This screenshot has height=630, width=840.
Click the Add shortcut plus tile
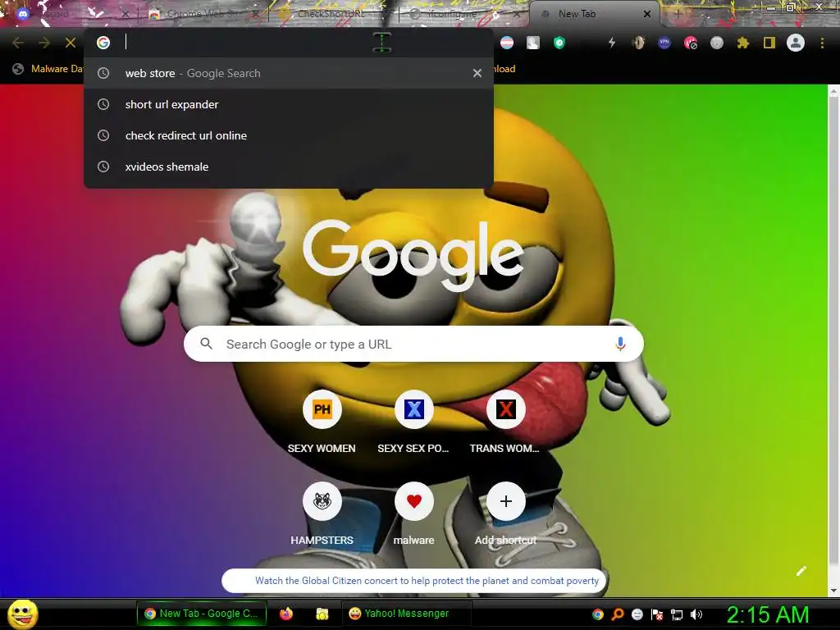point(505,514)
